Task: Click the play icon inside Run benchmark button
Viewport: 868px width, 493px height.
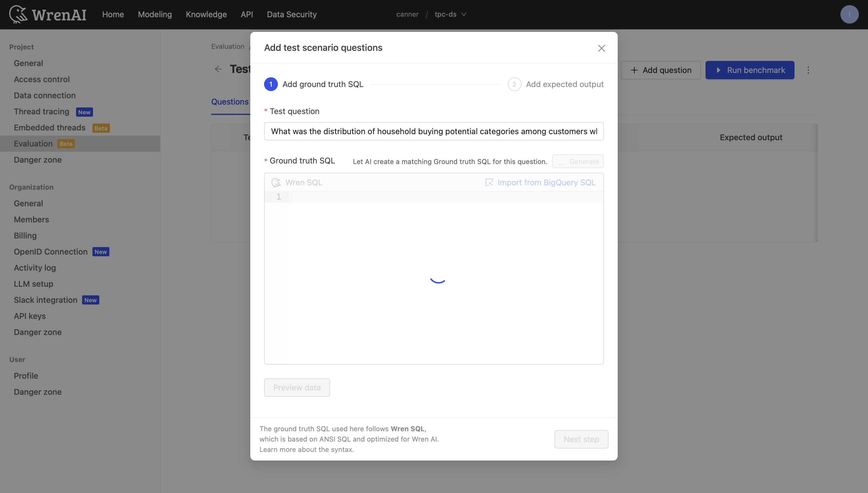Action: (718, 70)
